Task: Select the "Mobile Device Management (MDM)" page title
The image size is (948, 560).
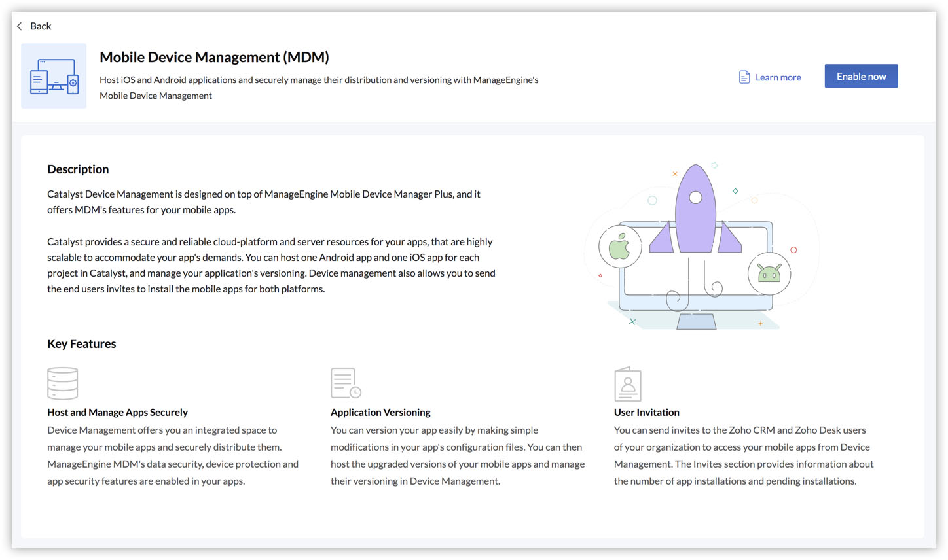Action: (214, 57)
